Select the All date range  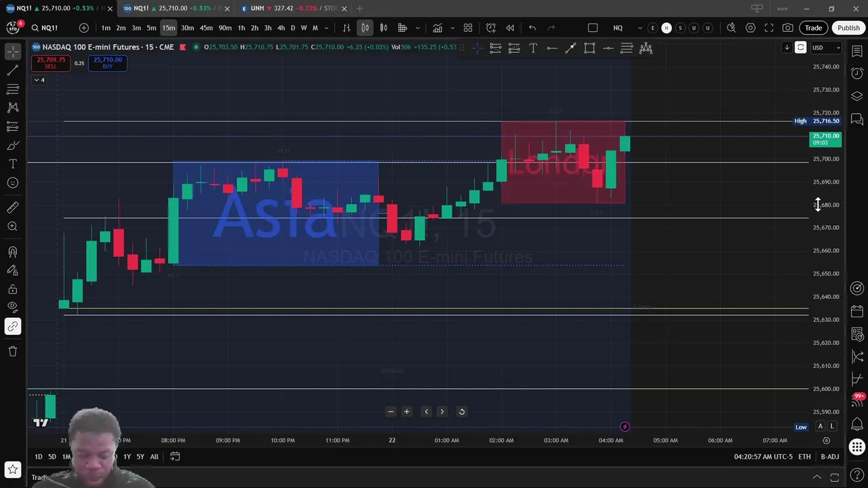point(155,457)
